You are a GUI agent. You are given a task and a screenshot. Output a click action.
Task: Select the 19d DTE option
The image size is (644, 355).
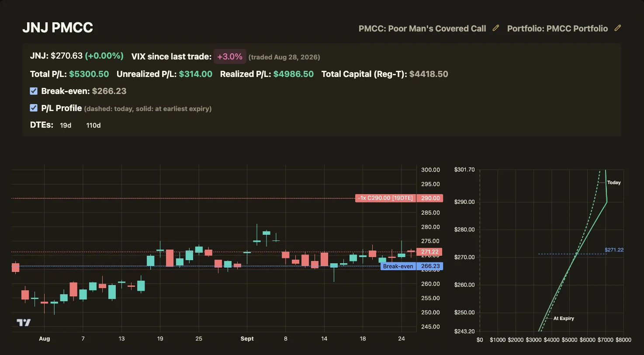(66, 125)
